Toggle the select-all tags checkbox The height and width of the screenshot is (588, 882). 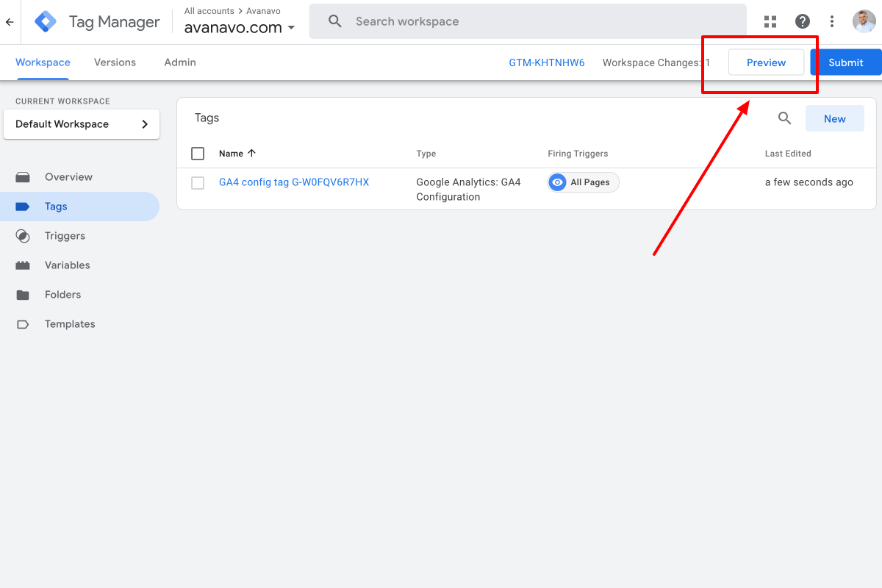[x=198, y=153]
